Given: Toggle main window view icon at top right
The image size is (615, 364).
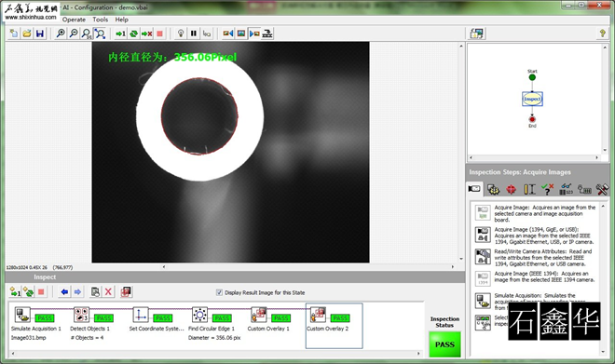Looking at the screenshot, I should (x=477, y=34).
